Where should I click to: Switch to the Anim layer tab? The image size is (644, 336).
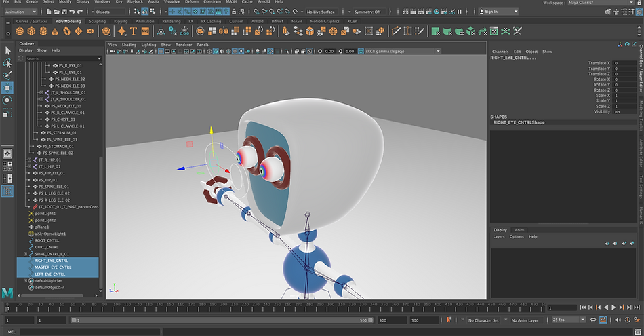point(519,230)
